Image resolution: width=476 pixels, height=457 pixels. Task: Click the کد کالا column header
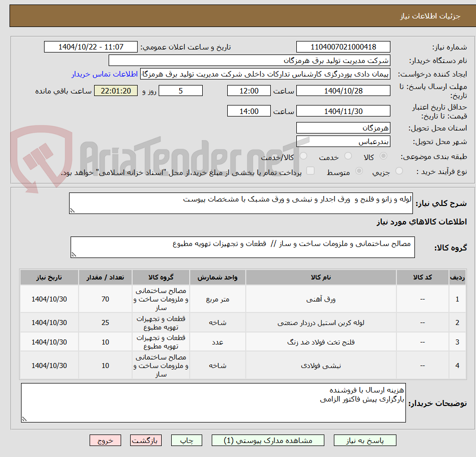click(422, 277)
